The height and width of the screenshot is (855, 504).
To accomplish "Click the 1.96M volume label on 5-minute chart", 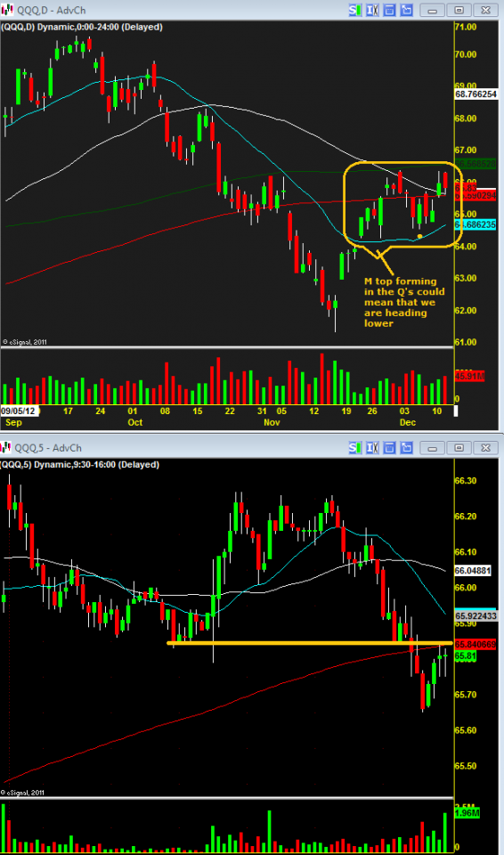I will click(x=467, y=814).
